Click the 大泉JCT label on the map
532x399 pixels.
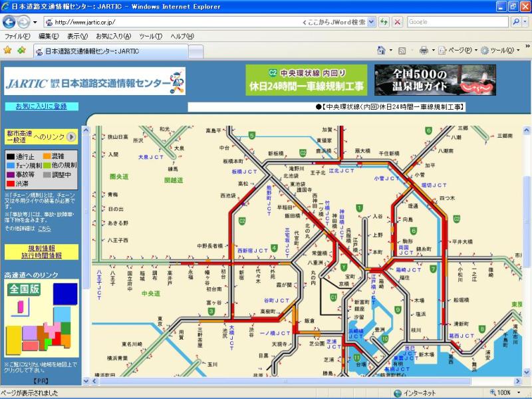pyautogui.click(x=151, y=157)
